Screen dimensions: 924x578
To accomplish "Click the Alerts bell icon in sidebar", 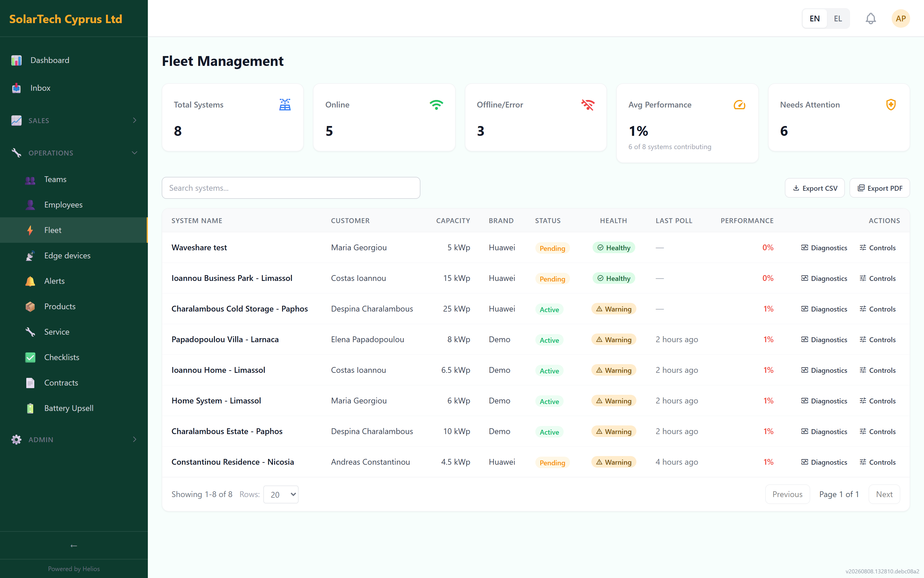I will tap(30, 281).
